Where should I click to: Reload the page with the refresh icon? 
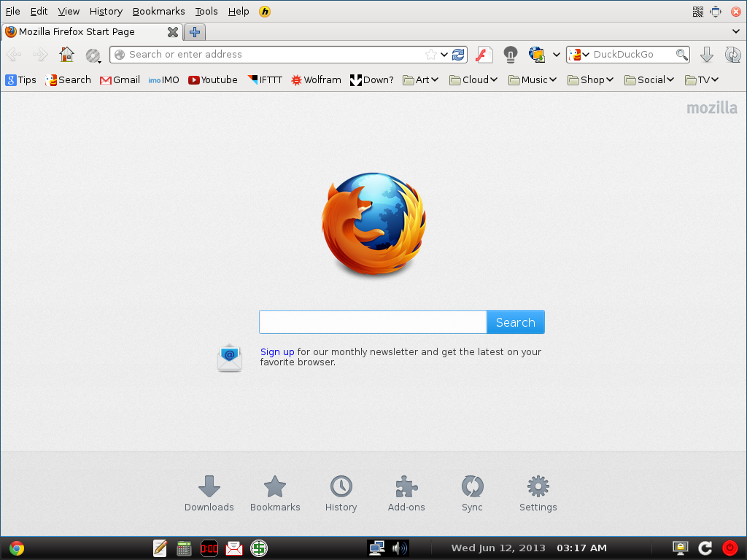pos(458,54)
